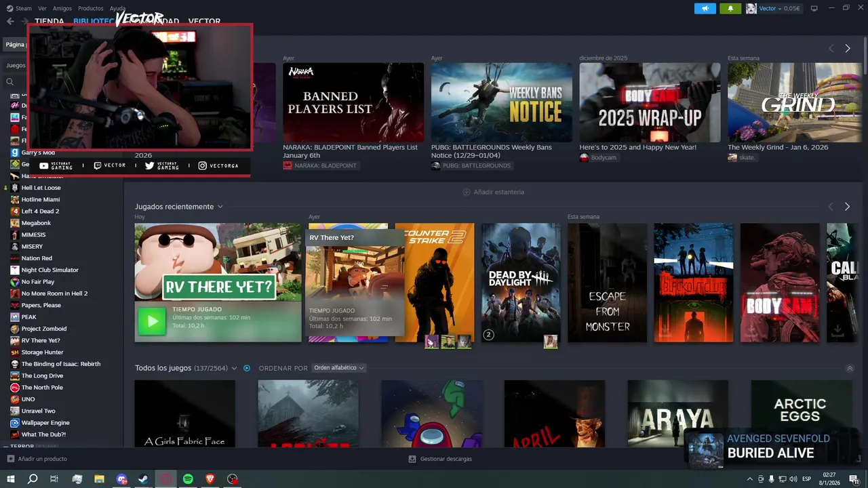The width and height of the screenshot is (868, 488).
Task: Click the library vertical scrollbar
Action: point(865,54)
